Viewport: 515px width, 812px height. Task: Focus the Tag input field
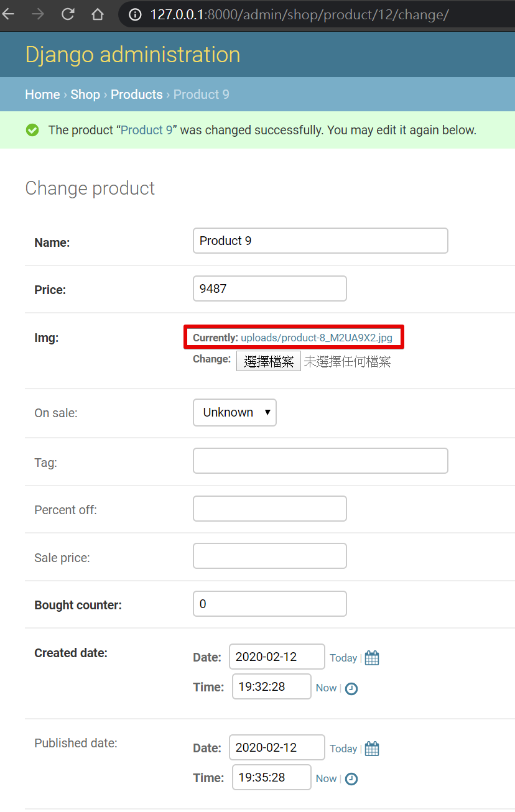(x=320, y=461)
